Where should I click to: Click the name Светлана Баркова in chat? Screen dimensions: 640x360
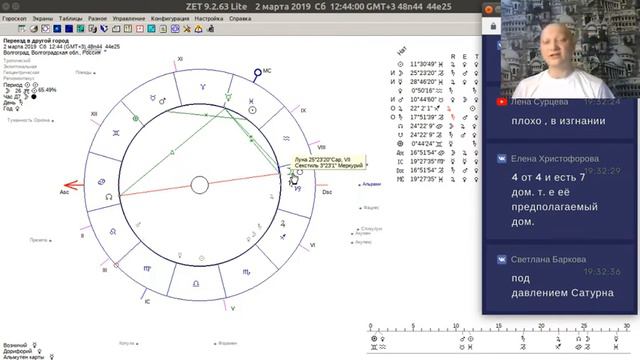pyautogui.click(x=548, y=259)
